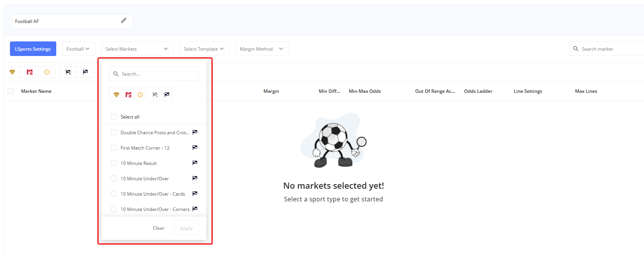Enable the 10 Minute Under/Over - Cards checkbox

[x=114, y=194]
